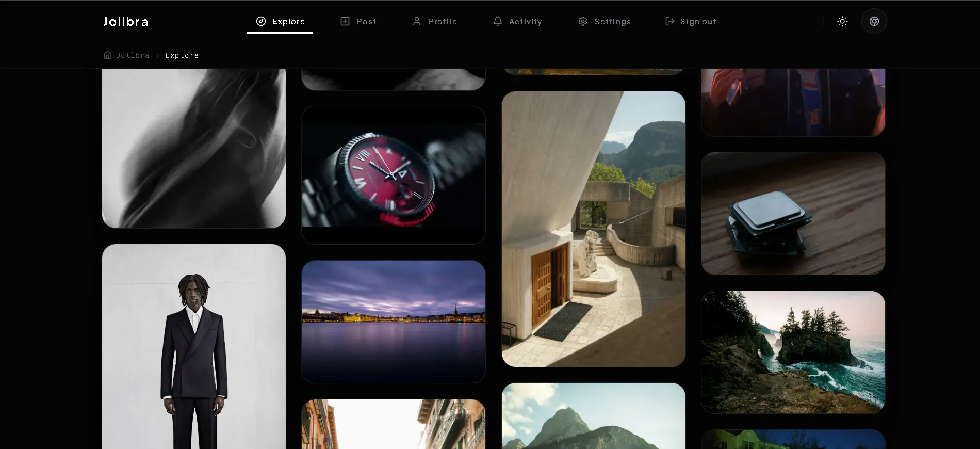Open the round aperture avatar button

[874, 21]
